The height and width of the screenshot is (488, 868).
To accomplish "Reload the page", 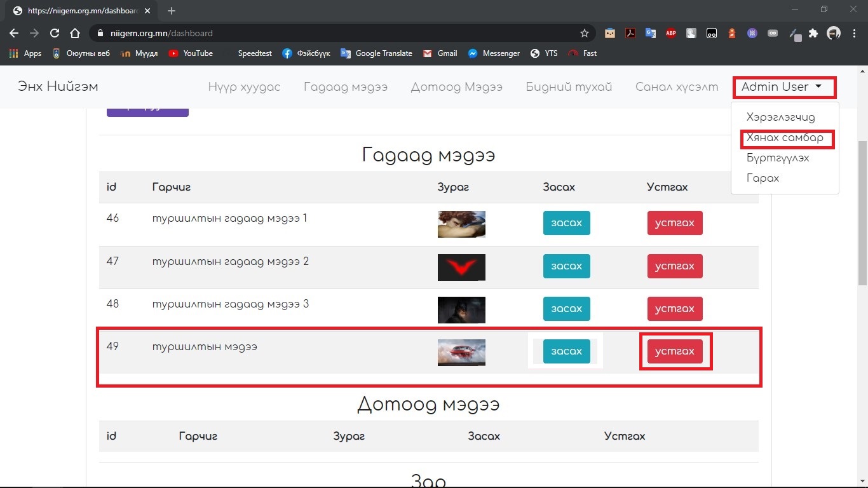I will [x=55, y=33].
